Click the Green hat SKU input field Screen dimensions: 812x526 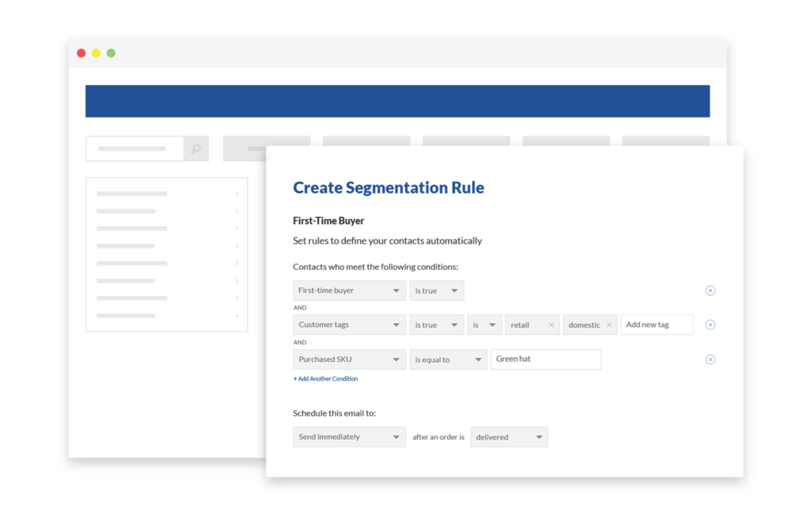click(x=546, y=359)
